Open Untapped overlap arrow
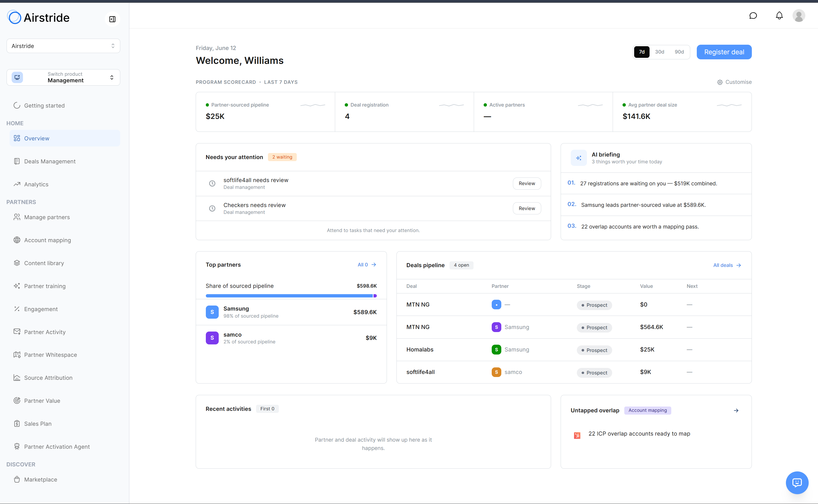This screenshot has height=504, width=818. pos(736,410)
